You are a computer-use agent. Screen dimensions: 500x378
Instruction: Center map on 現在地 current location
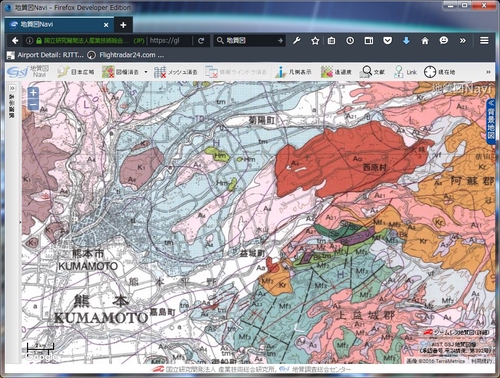click(x=439, y=72)
